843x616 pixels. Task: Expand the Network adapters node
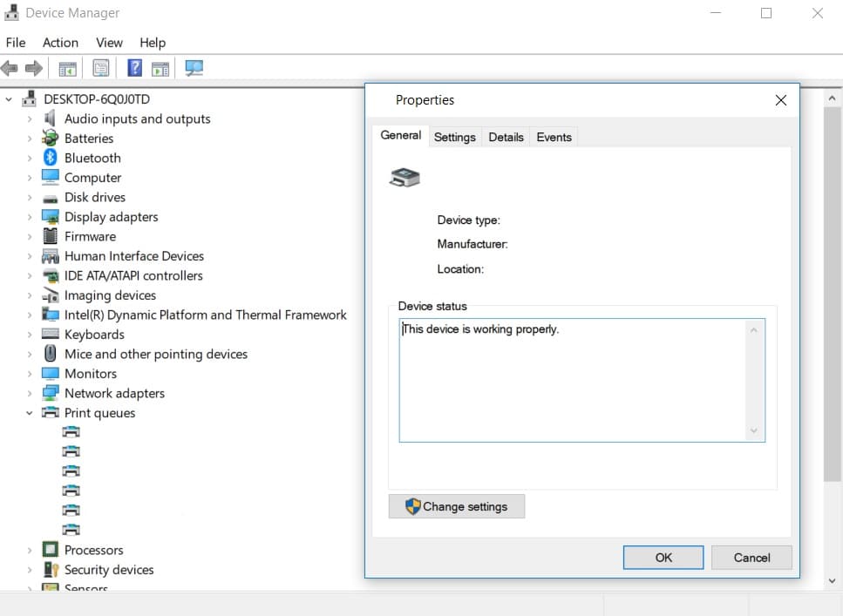click(x=30, y=394)
